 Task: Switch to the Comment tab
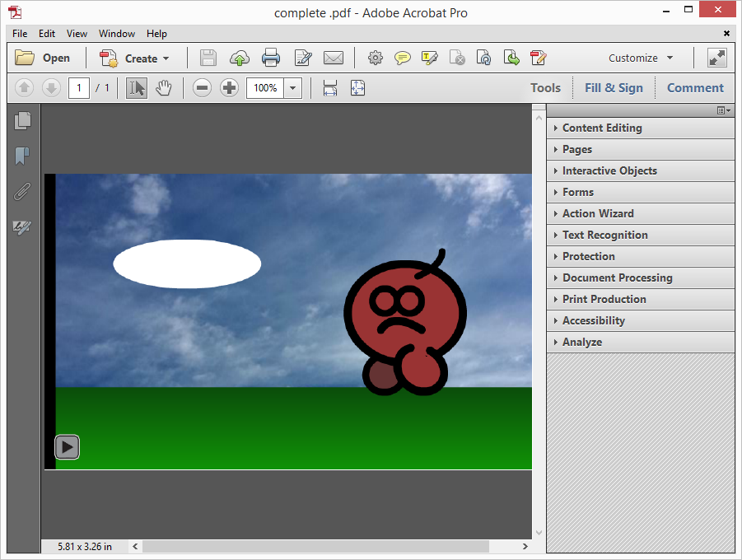(x=695, y=88)
